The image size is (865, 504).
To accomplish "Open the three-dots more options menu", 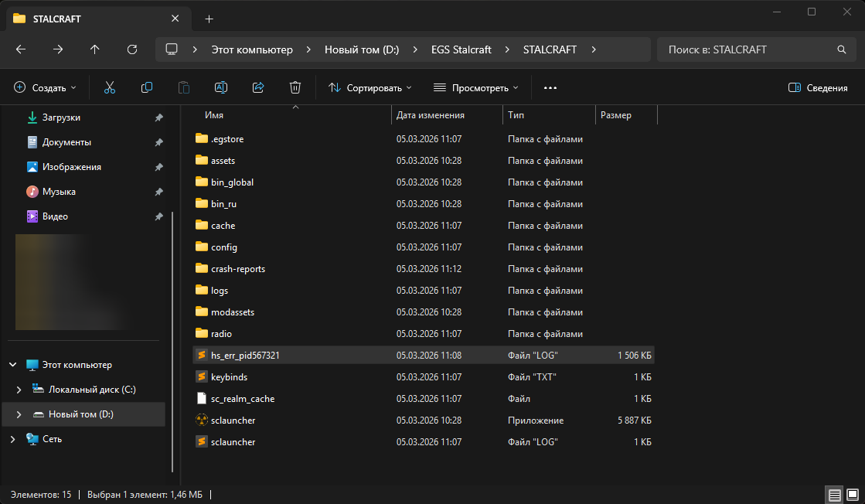I will click(550, 88).
